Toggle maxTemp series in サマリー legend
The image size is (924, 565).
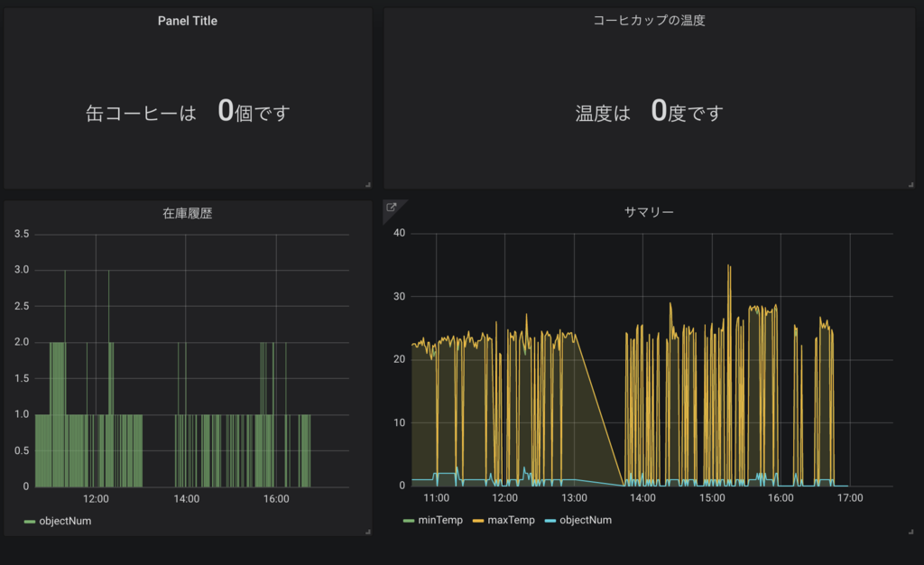[511, 520]
